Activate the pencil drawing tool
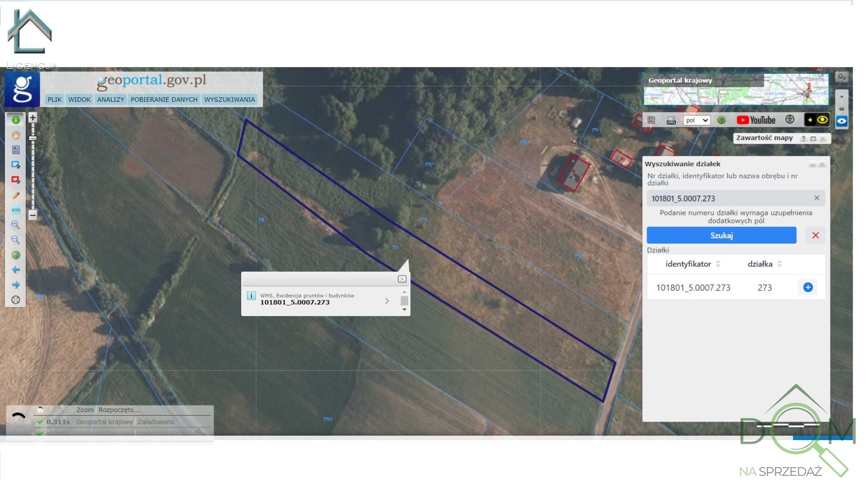This screenshot has width=868, height=489. pos(16,195)
